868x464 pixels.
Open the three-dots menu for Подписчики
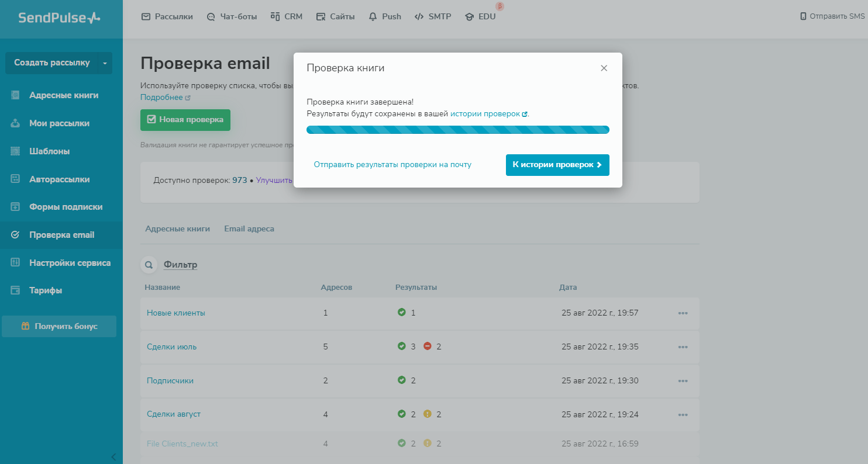pos(683,381)
